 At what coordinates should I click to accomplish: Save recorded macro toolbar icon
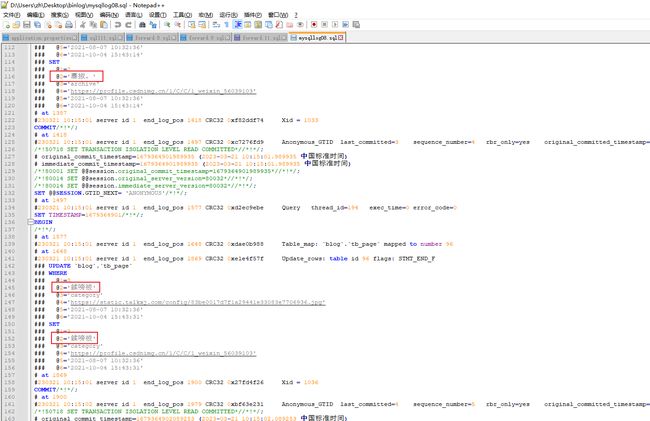pos(356,25)
